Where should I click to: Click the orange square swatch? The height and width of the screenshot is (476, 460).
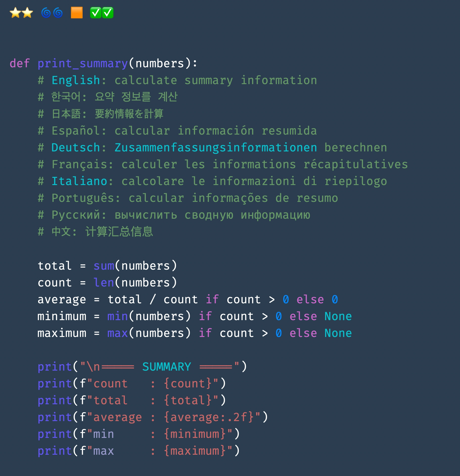click(x=77, y=12)
